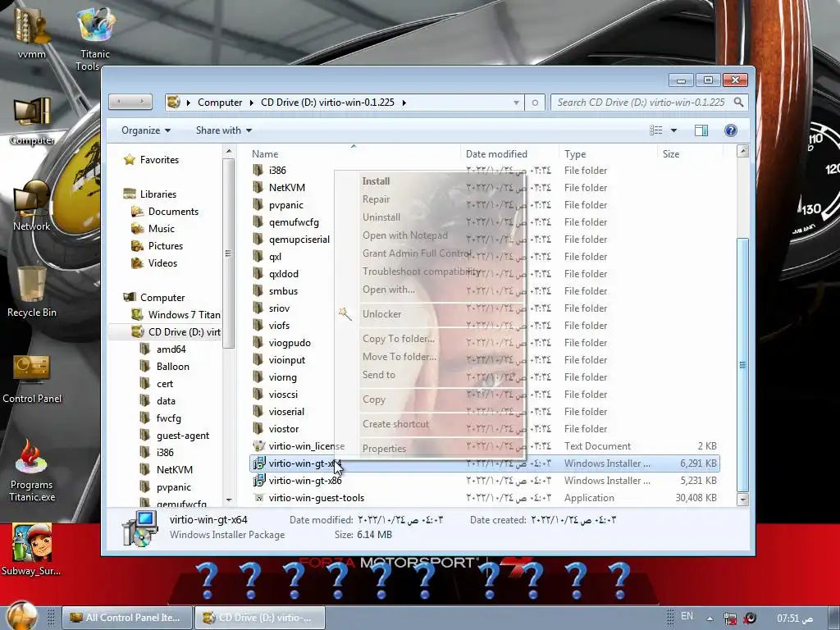Expand the address bar history dropdown
This screenshot has height=630, width=840.
tap(516, 103)
